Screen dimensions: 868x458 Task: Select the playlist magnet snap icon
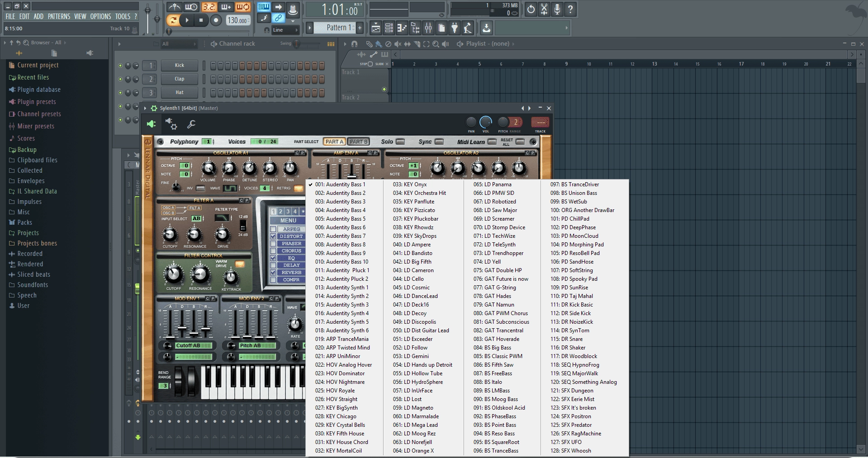[355, 44]
